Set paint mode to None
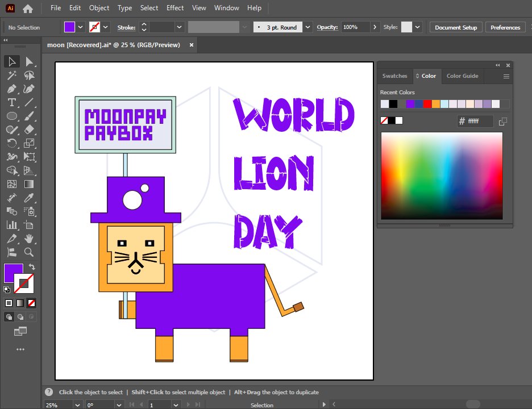532x409 pixels. click(x=32, y=303)
